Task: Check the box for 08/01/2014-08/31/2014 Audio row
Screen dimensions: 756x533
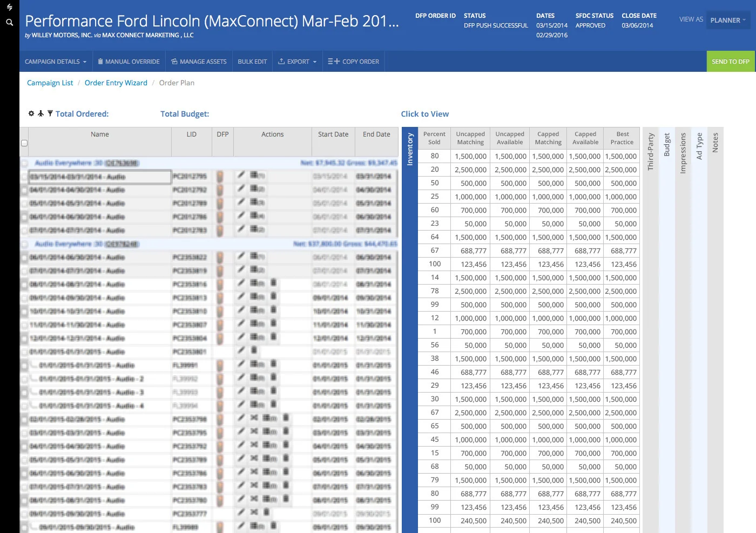Action: (x=24, y=285)
